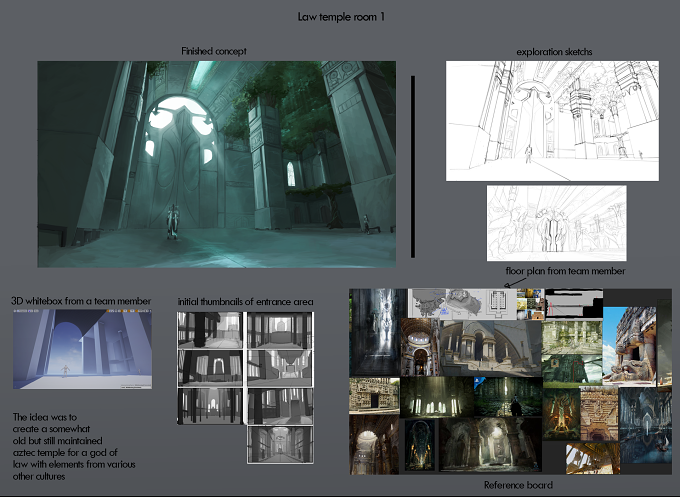Click the Aztec temple description text
Screen dimensions: 680x497
[74, 447]
